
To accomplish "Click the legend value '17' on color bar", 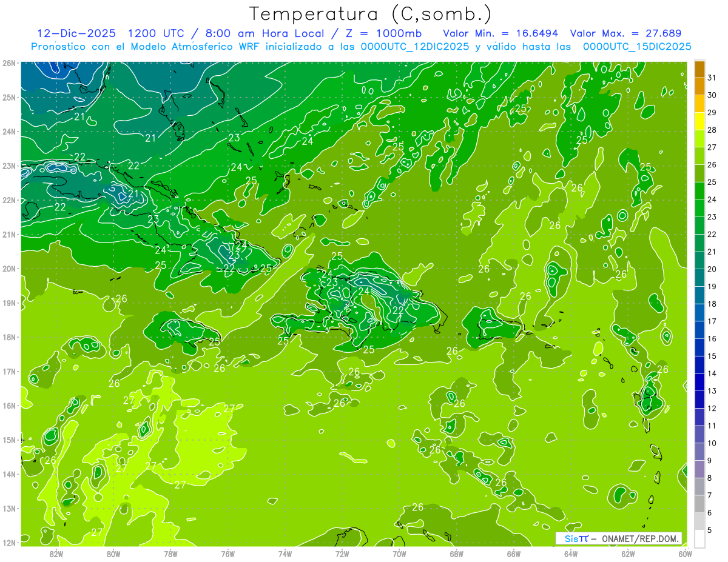I will [712, 321].
